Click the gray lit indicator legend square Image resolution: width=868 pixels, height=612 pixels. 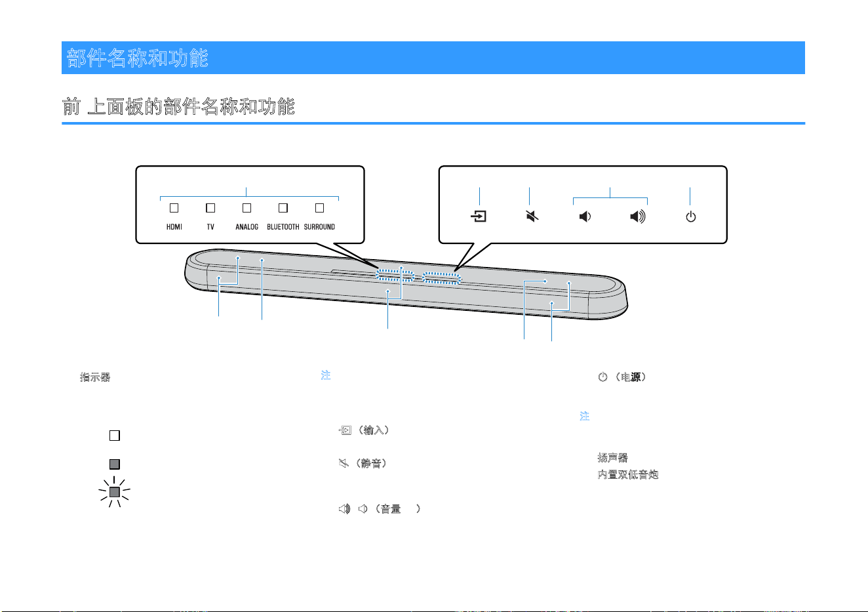point(115,464)
